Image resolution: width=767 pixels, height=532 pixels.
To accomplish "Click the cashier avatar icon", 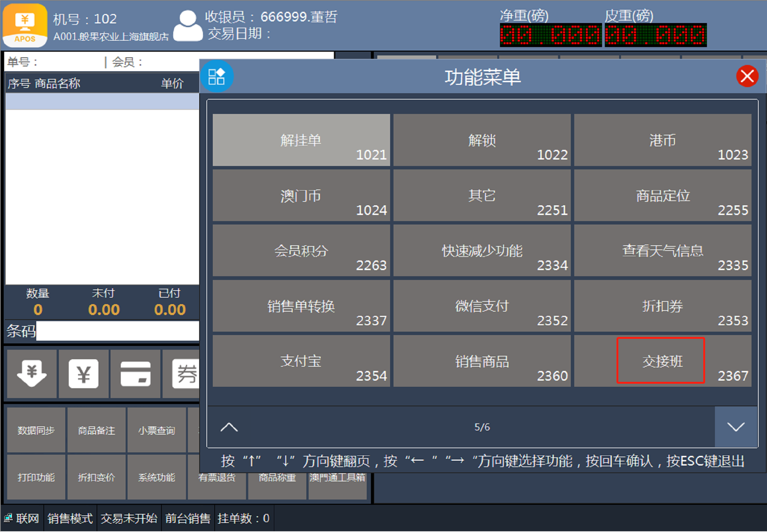I will point(188,26).
